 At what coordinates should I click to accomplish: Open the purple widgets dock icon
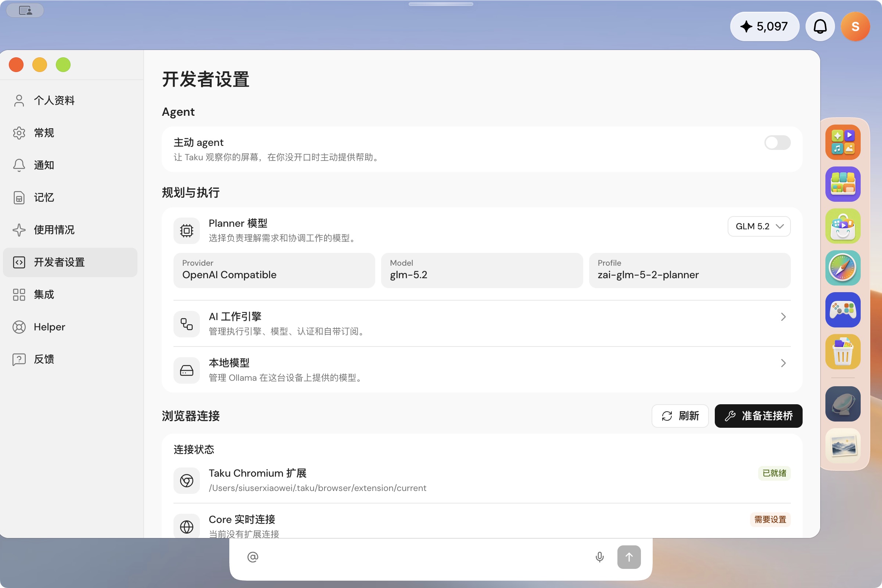(843, 184)
